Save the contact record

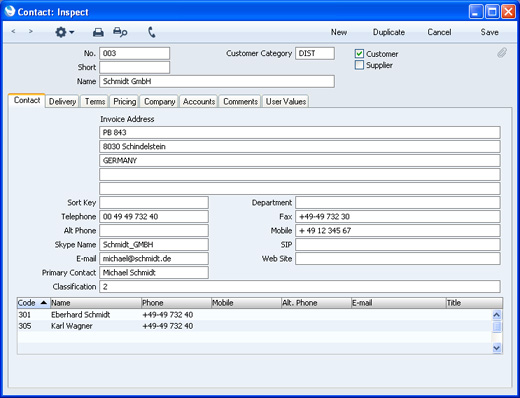[x=489, y=32]
